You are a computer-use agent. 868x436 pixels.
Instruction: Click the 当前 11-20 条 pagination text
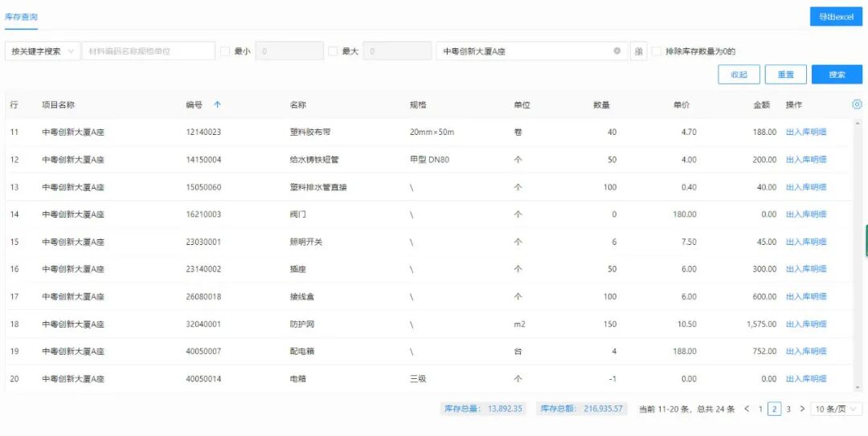pyautogui.click(x=663, y=410)
